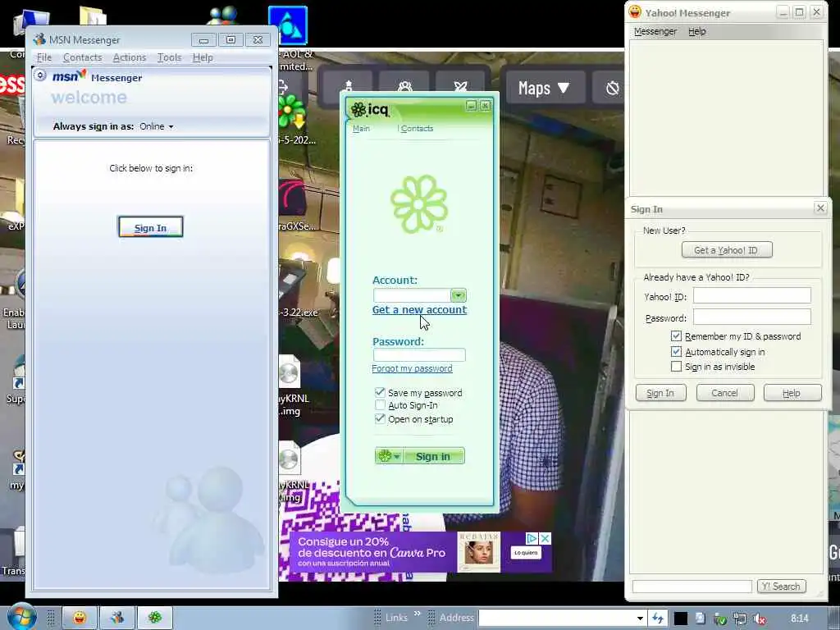
Task: Click Help button in Yahoo Sign In dialog
Action: click(x=792, y=393)
